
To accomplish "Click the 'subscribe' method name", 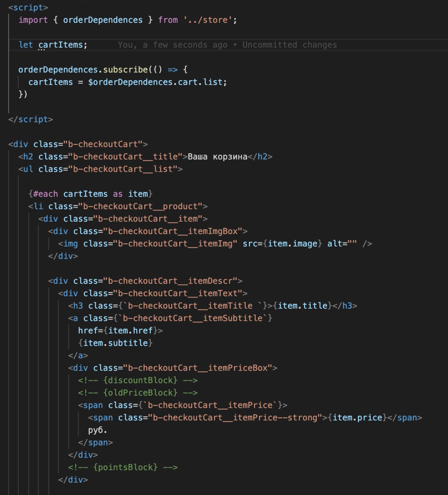I will coord(125,70).
